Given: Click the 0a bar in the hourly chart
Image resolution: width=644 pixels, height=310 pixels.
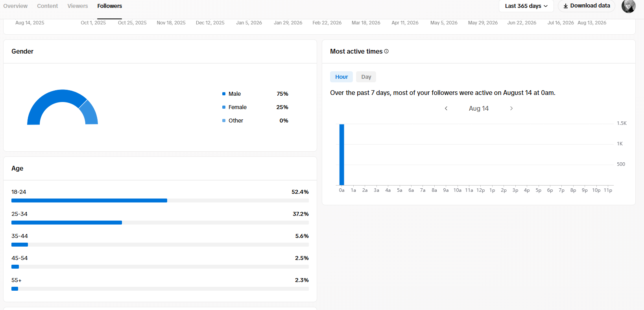Looking at the screenshot, I should click(x=342, y=154).
